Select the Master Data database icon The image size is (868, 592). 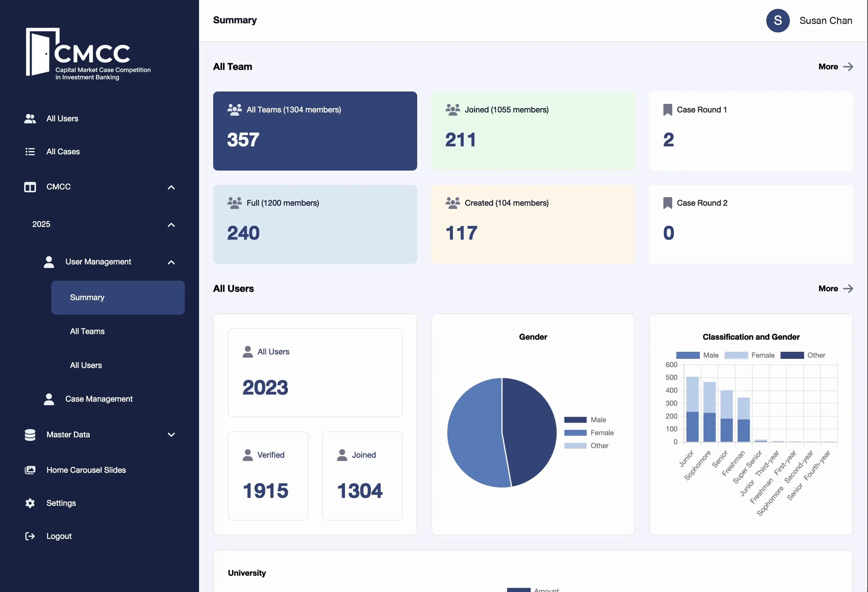pyautogui.click(x=30, y=434)
